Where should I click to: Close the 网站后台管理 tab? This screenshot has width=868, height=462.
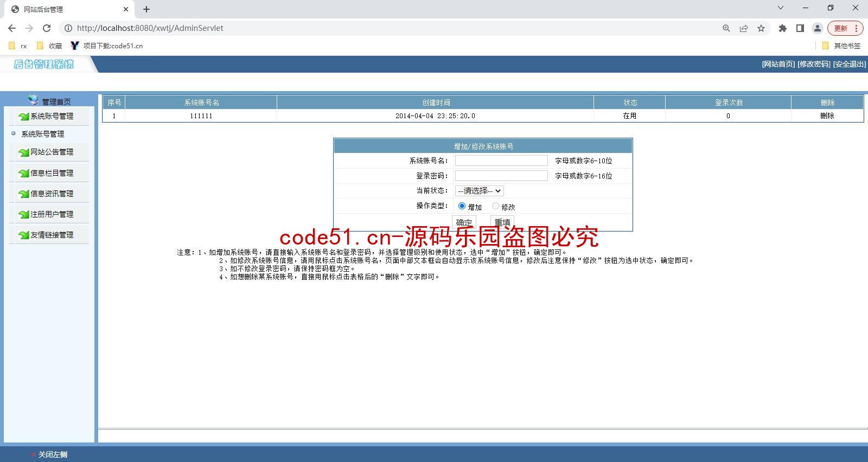[126, 9]
